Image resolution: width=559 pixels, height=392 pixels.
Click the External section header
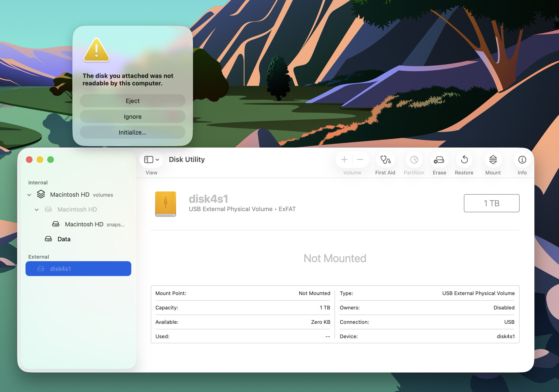click(x=39, y=257)
